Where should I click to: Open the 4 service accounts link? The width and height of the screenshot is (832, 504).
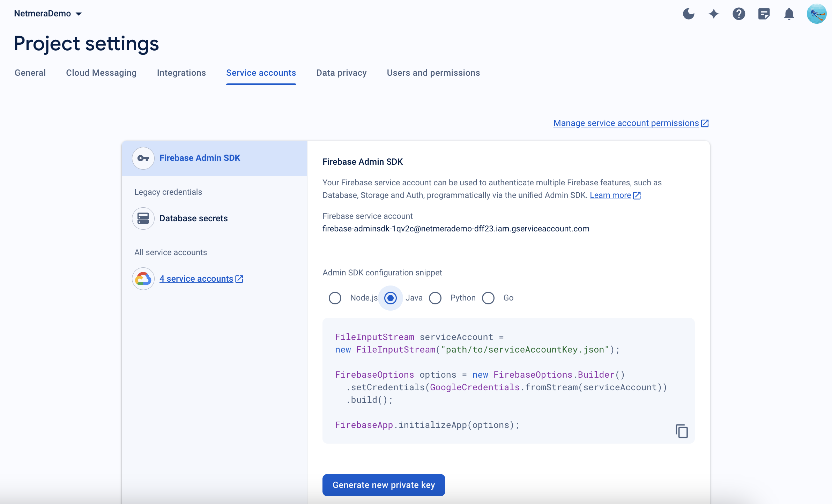pos(196,279)
